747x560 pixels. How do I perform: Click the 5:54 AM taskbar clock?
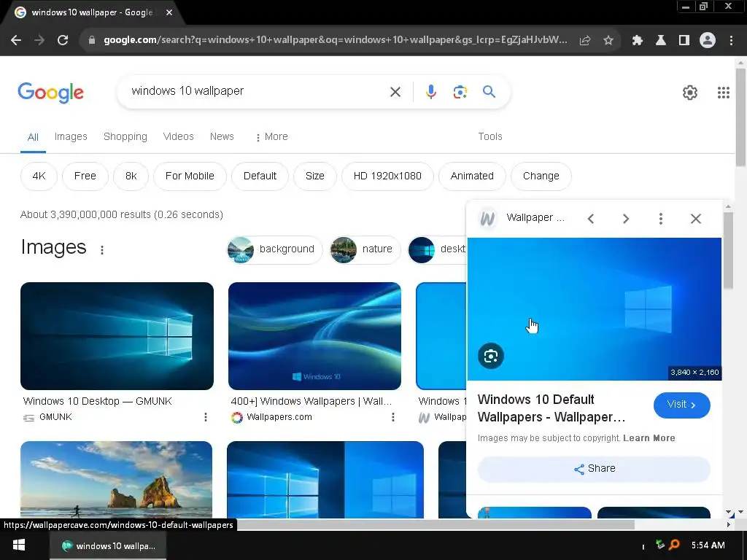pyautogui.click(x=708, y=545)
